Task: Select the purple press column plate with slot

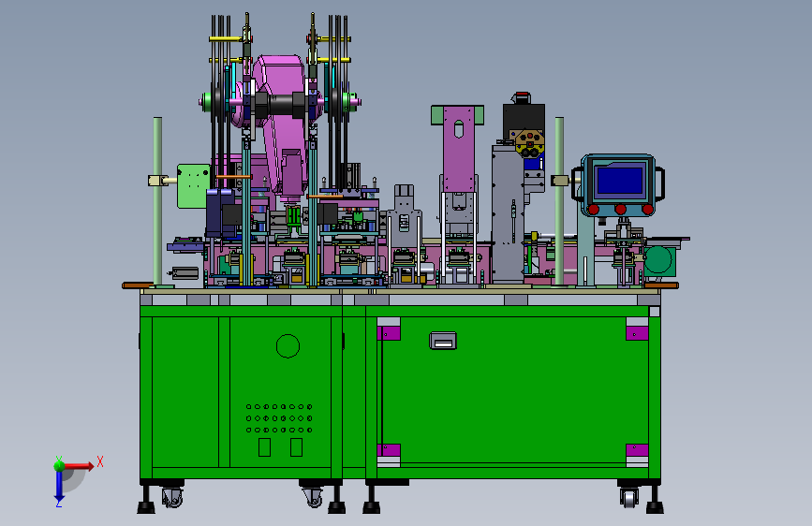Action: point(458,149)
